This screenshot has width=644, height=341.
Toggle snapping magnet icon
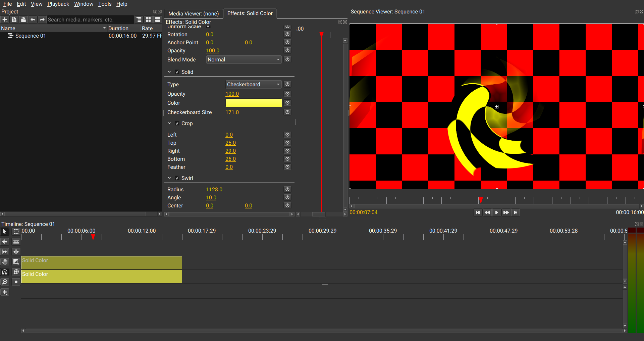5,272
